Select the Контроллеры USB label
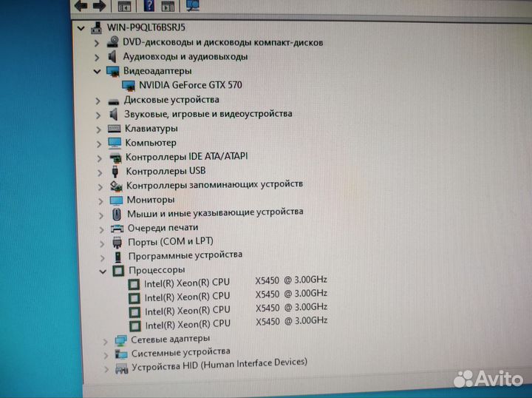 [166, 171]
